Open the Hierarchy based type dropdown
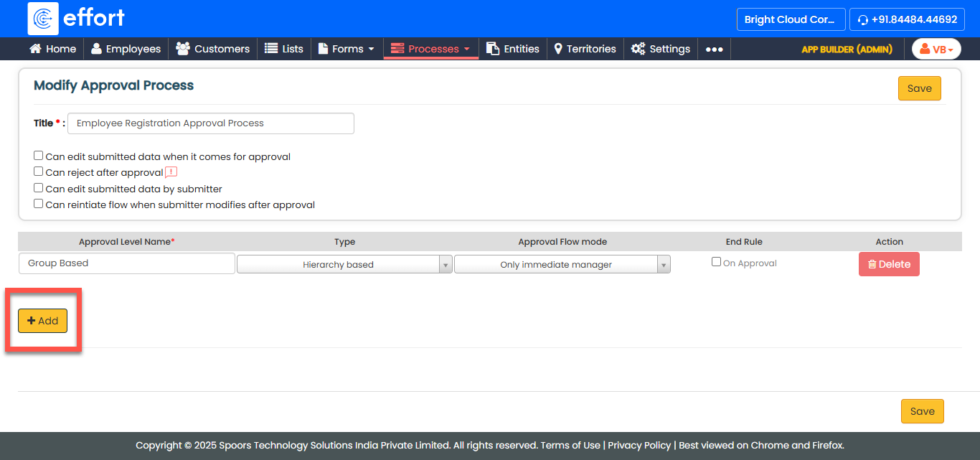The image size is (980, 460). coord(344,265)
